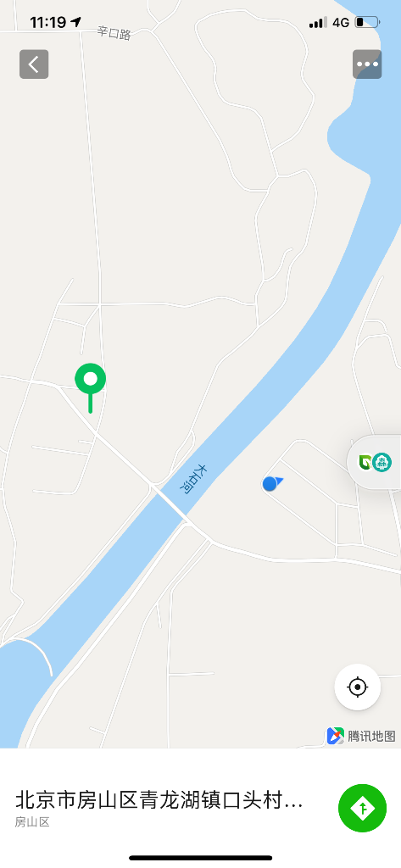This screenshot has width=401, height=868.
Task: Tap the 房山区 subtitle text
Action: pyautogui.click(x=32, y=822)
